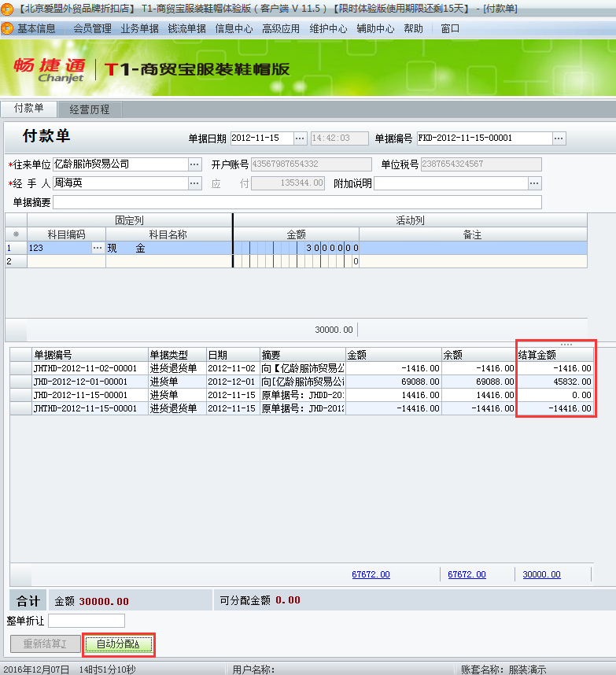Open the 高级应用 menu

click(281, 29)
